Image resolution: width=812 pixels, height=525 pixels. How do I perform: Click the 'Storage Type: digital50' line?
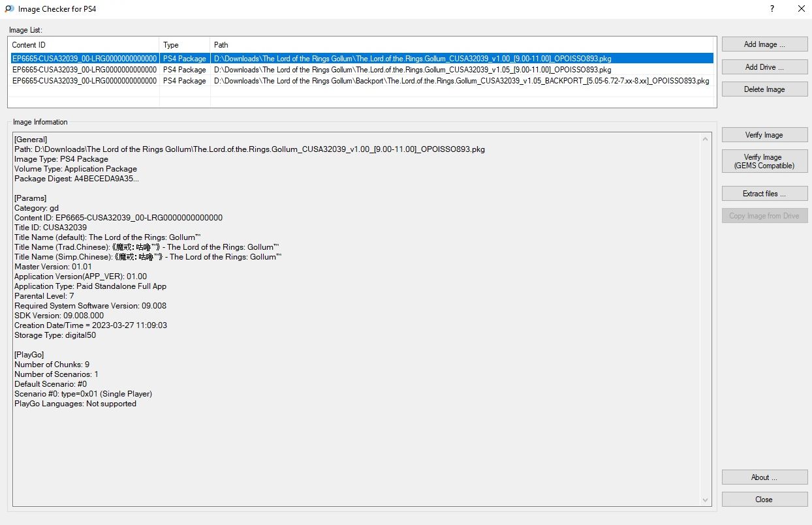[x=55, y=335]
